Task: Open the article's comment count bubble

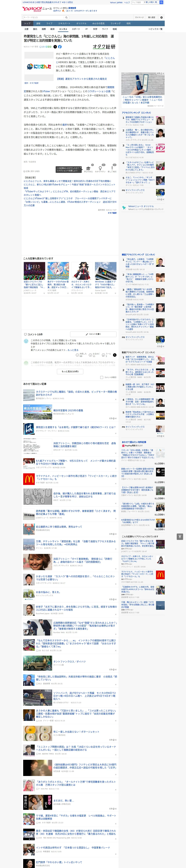Action: point(42,47)
